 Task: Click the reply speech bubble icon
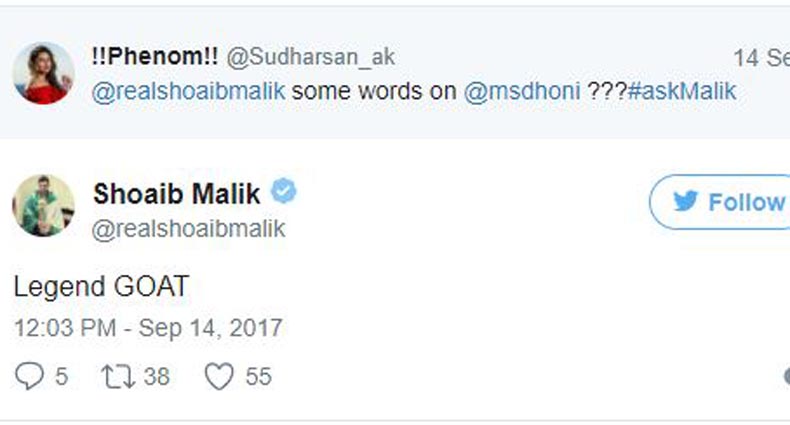pos(28,376)
